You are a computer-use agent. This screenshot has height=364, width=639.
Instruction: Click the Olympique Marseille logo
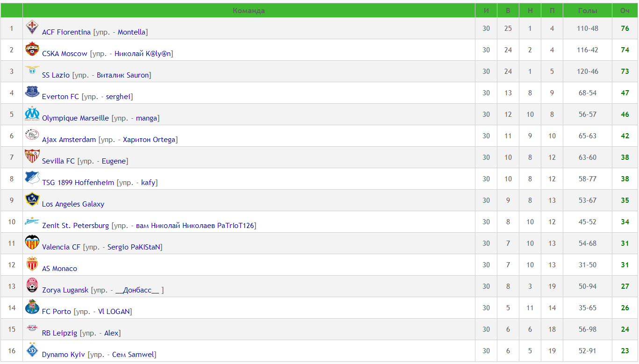32,113
